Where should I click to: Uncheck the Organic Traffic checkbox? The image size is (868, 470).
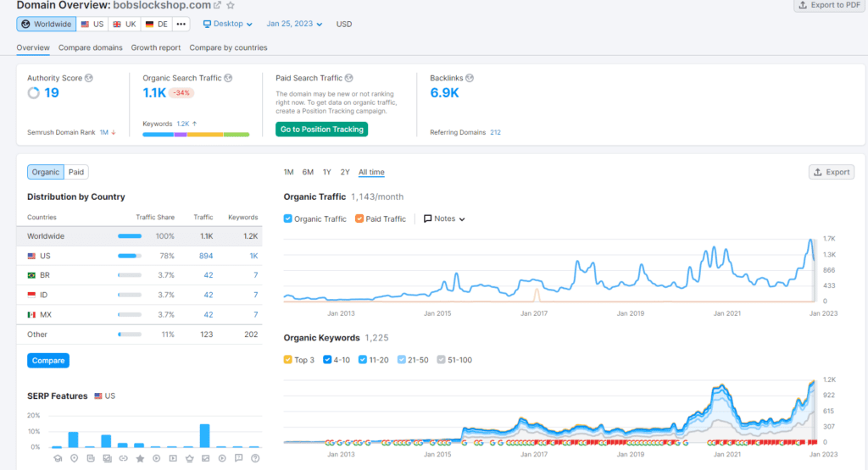click(x=288, y=218)
